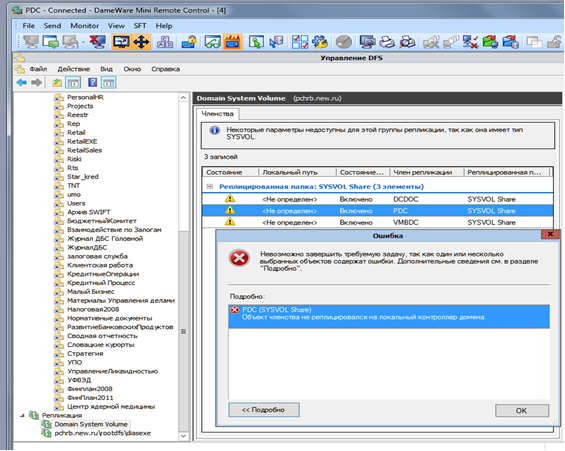Open the SFT menu

[140, 26]
